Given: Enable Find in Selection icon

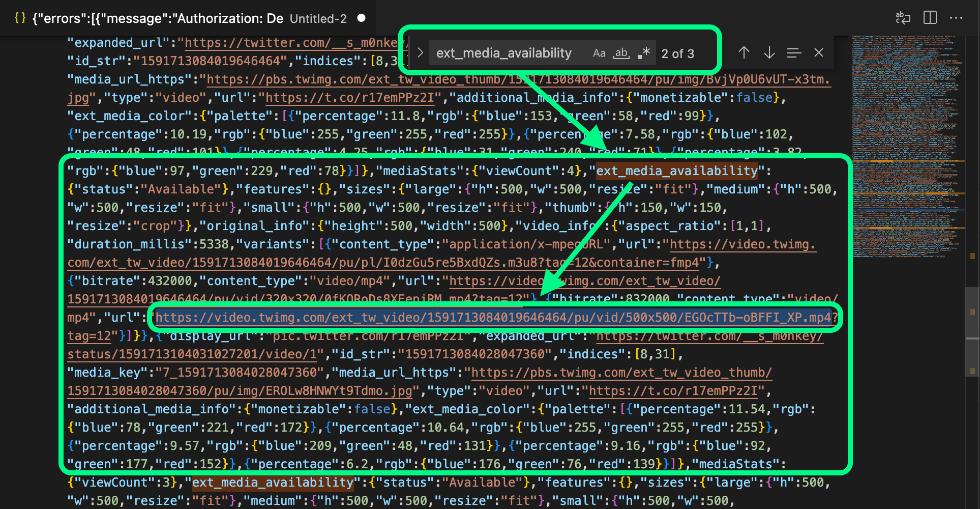Looking at the screenshot, I should (x=794, y=52).
